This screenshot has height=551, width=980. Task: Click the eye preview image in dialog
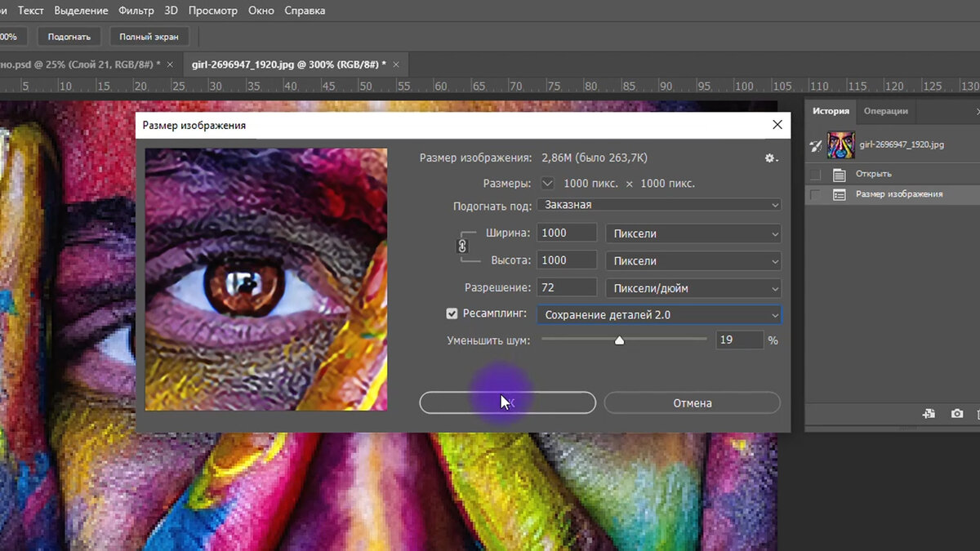click(x=266, y=279)
